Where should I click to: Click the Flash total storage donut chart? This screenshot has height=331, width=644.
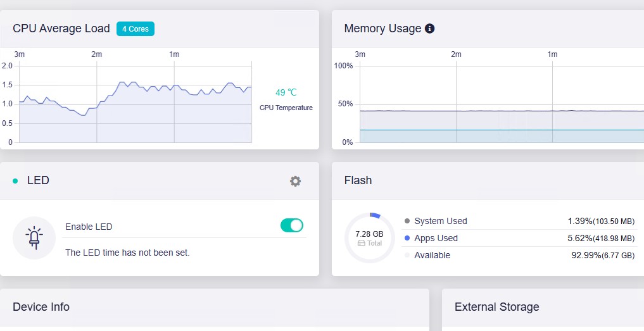pyautogui.click(x=370, y=238)
